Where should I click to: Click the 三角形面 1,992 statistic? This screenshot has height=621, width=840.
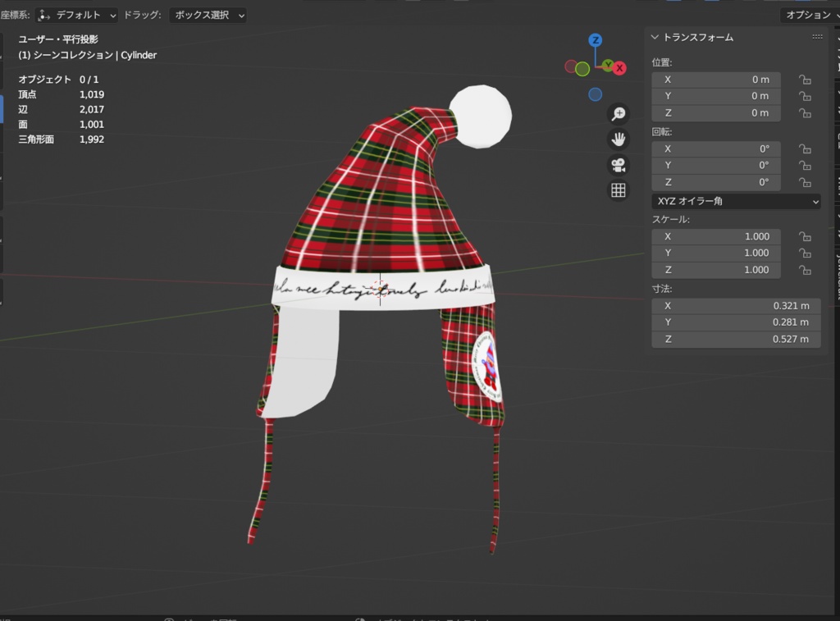click(x=61, y=139)
